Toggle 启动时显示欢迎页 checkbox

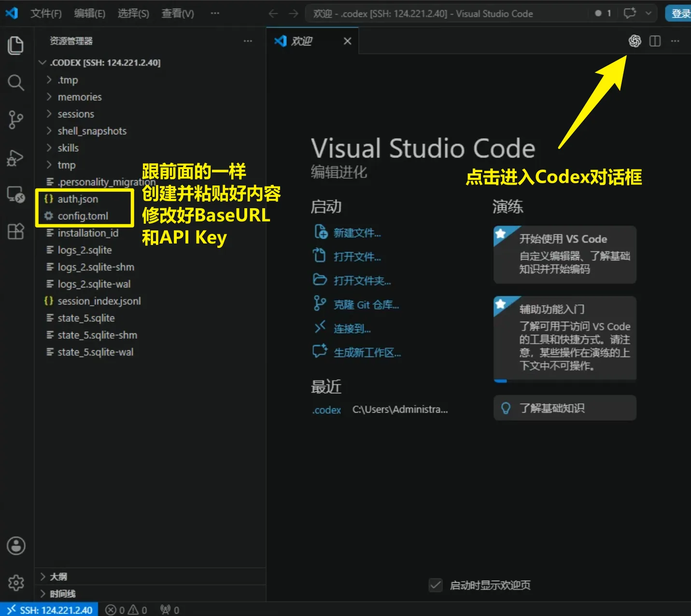pyautogui.click(x=436, y=585)
